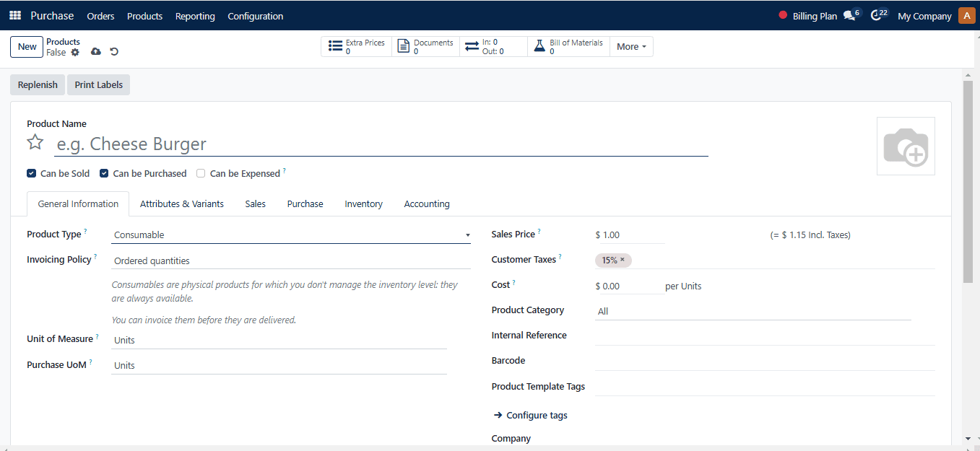Remove the 15% customer tax tag
This screenshot has width=980, height=451.
[x=622, y=260]
